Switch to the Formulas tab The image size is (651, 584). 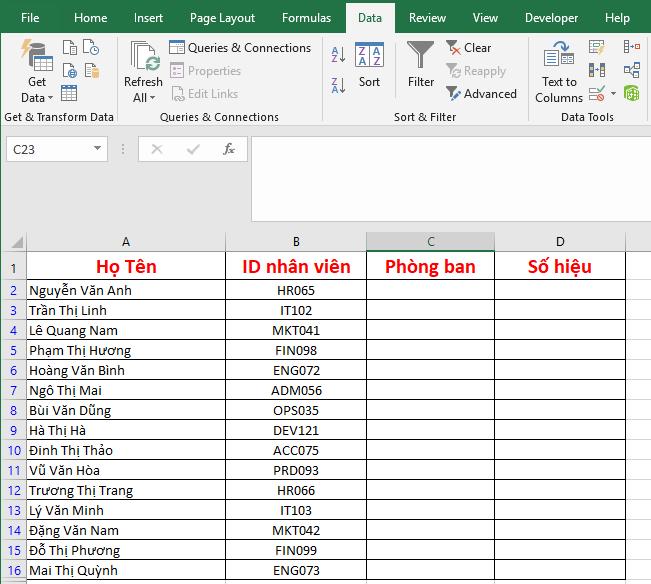click(306, 18)
